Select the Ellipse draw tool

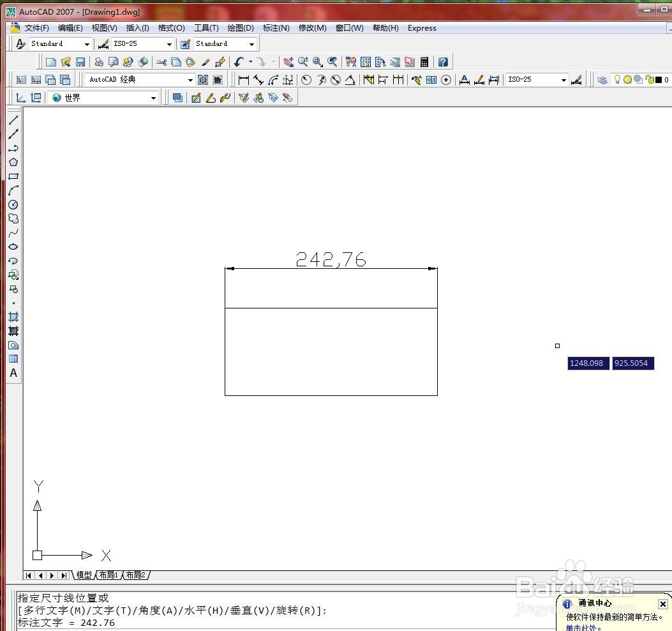13,247
